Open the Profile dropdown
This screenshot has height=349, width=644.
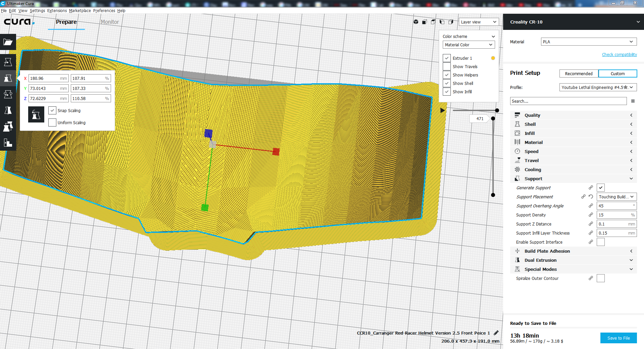(x=598, y=87)
